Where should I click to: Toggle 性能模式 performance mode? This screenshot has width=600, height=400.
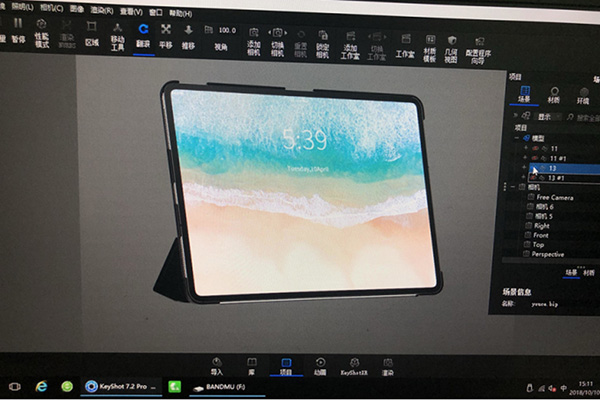42,33
